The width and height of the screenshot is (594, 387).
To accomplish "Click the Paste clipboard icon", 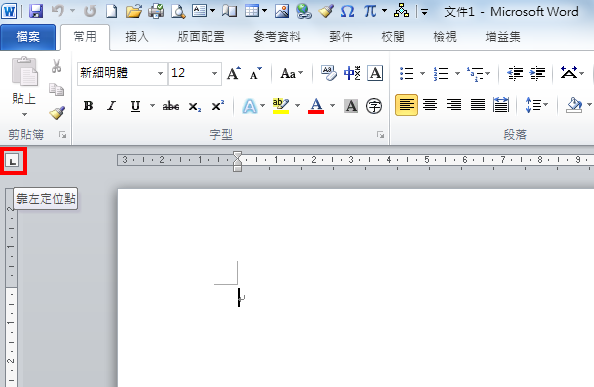I will point(25,72).
